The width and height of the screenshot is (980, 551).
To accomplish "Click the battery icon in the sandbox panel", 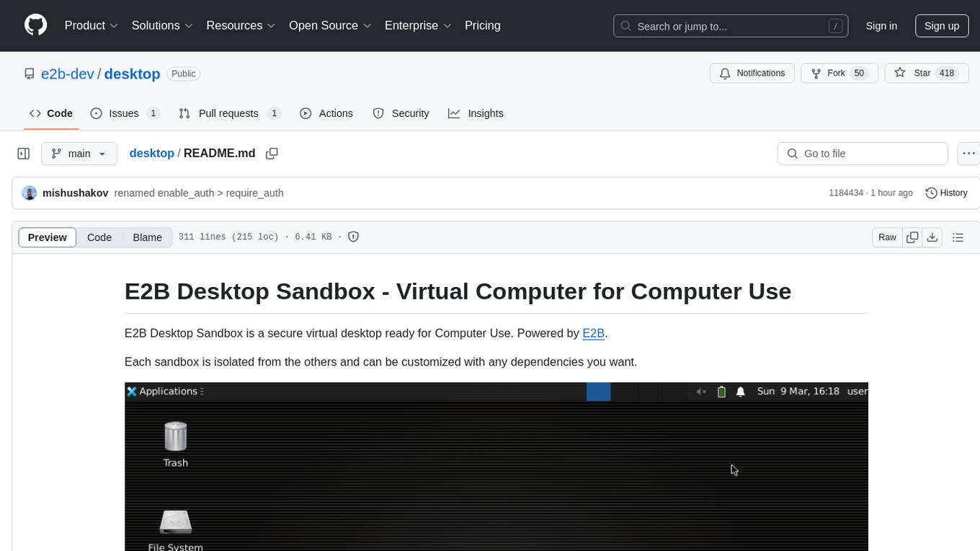I will [721, 392].
